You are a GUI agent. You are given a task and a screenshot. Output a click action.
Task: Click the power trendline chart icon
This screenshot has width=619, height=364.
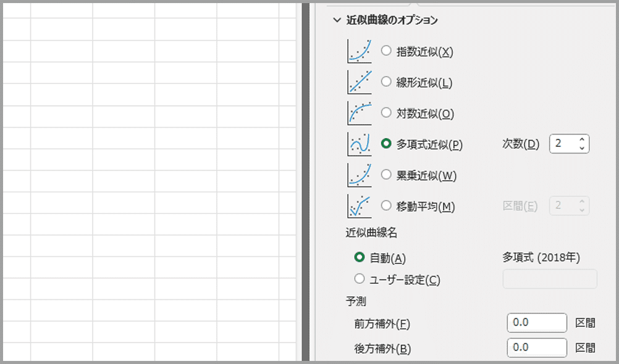pyautogui.click(x=360, y=175)
